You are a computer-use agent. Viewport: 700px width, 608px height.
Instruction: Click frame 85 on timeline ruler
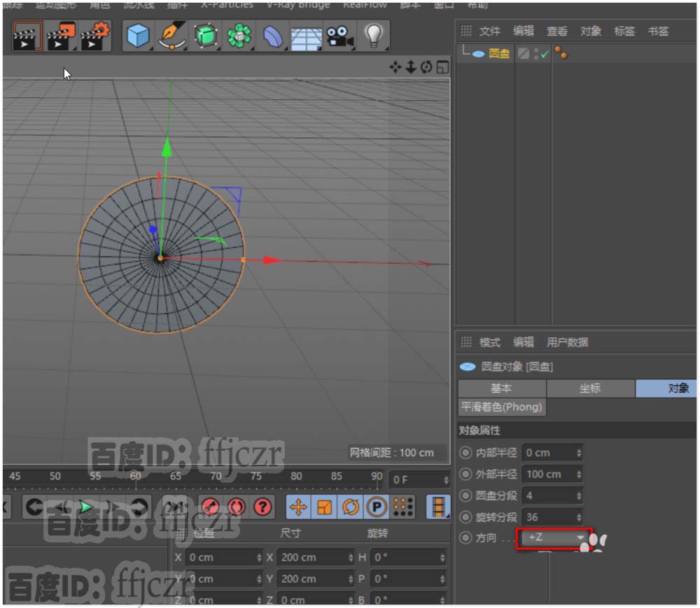coord(336,476)
